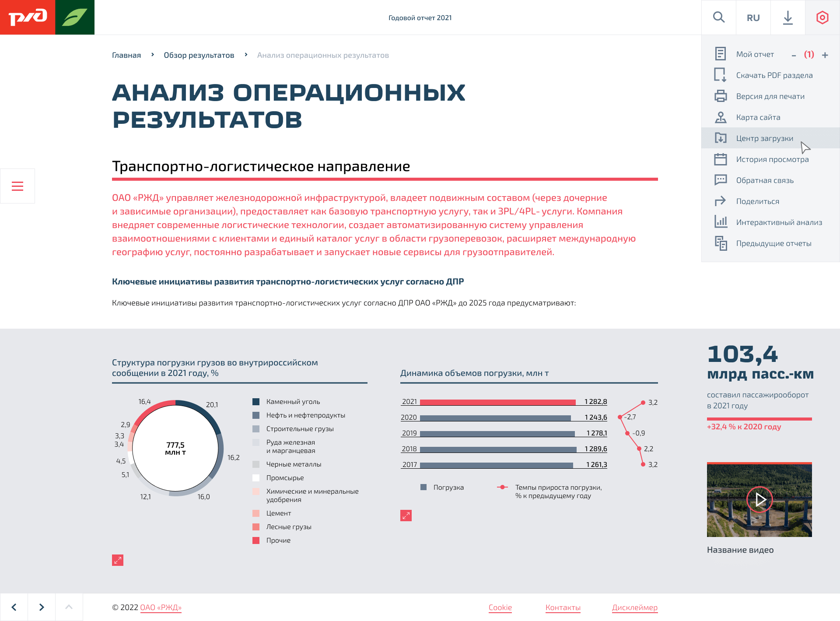This screenshot has width=840, height=621.
Task: Toggle Строительные грузы legend entry
Action: click(x=293, y=429)
